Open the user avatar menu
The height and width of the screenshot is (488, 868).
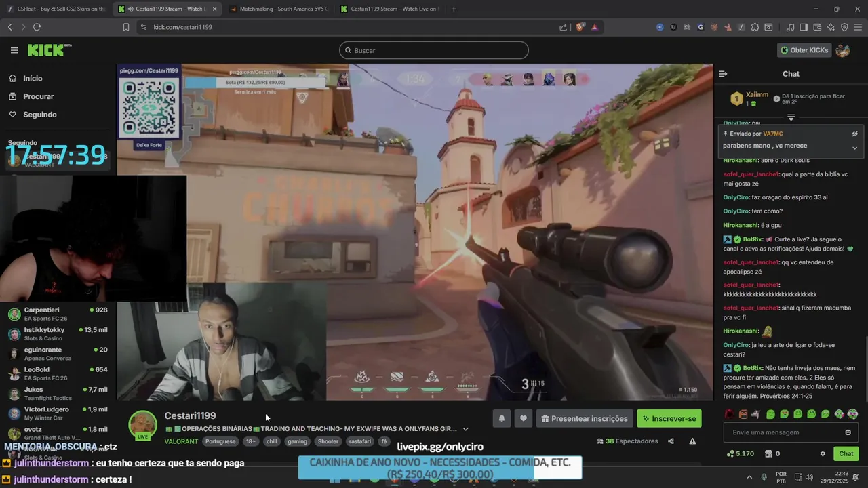[843, 50]
